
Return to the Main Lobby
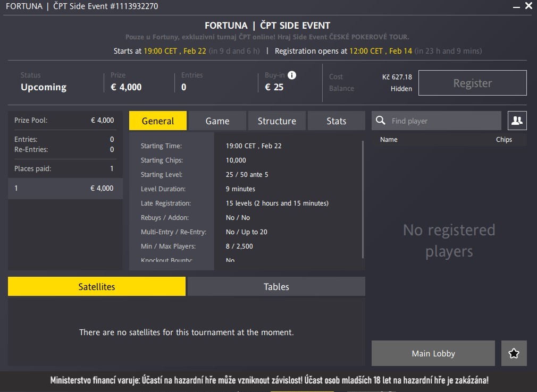(433, 353)
